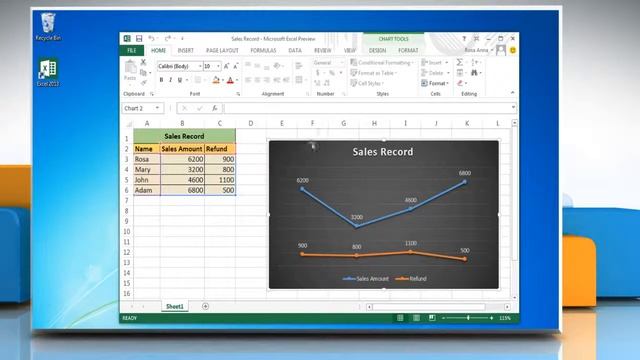Switch to the DATA tab
This screenshot has width=640, height=360.
tap(295, 50)
